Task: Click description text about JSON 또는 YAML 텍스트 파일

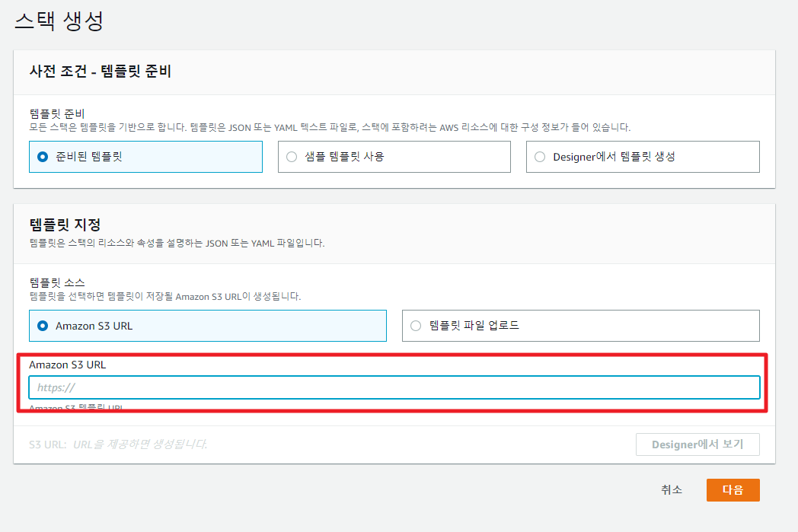Action: (329, 127)
